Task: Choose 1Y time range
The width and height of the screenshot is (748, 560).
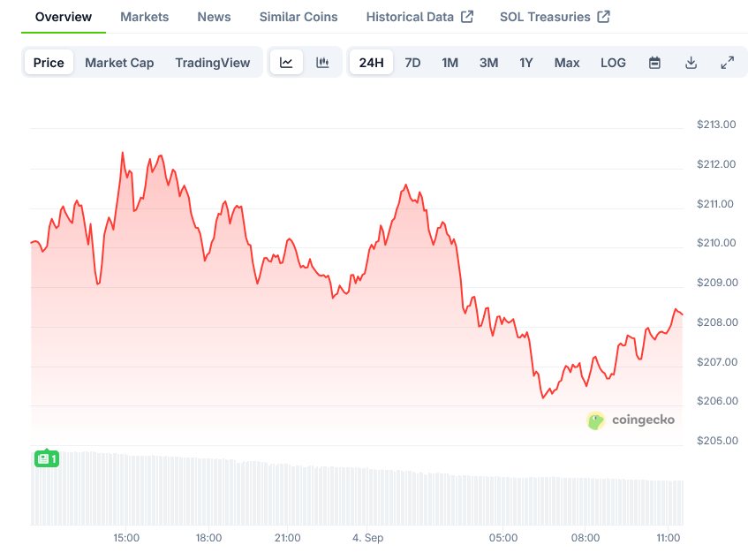Action: coord(526,63)
